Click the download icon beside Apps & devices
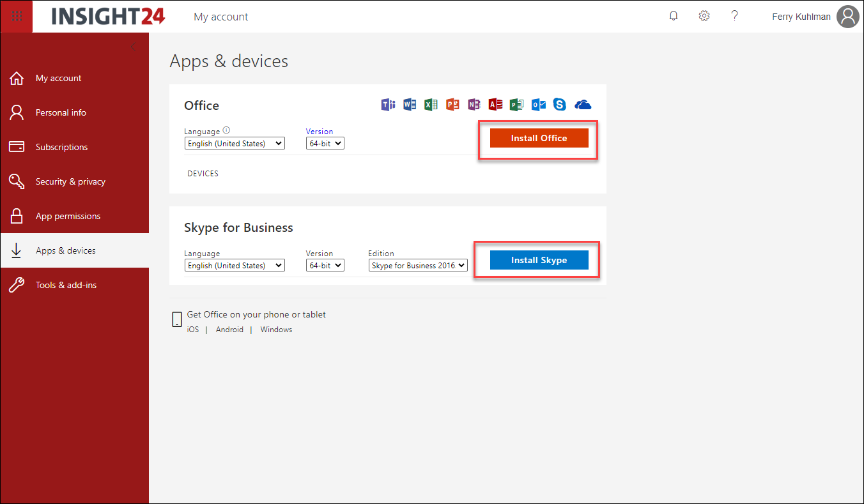The height and width of the screenshot is (504, 864). point(17,250)
